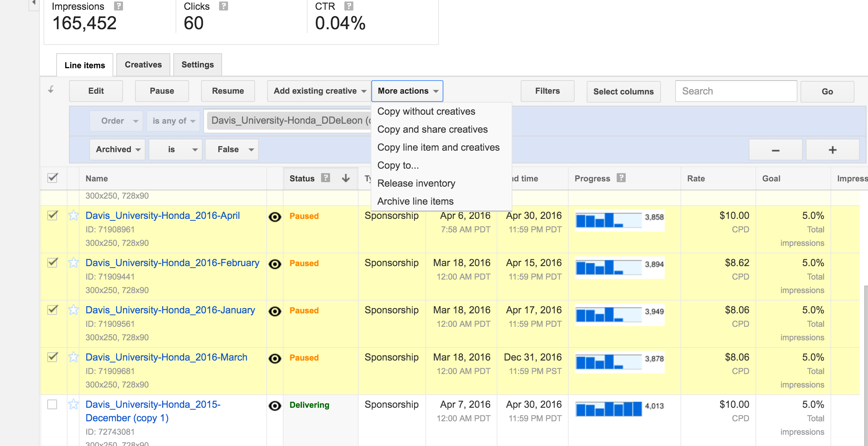Switch to the Creatives tab
Screen dimensions: 868x446
pos(143,65)
